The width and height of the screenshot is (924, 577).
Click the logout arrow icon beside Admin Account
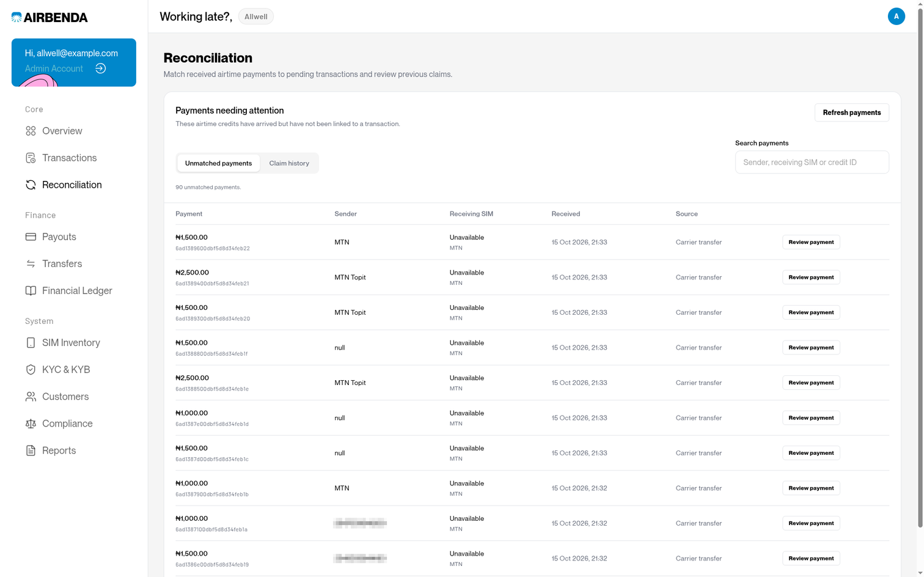(x=101, y=68)
